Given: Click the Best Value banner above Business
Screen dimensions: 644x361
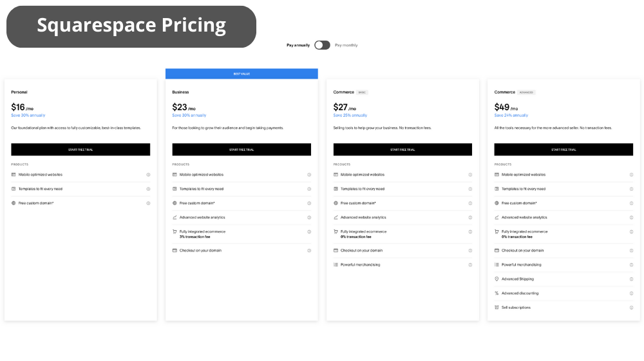Looking at the screenshot, I should (241, 73).
